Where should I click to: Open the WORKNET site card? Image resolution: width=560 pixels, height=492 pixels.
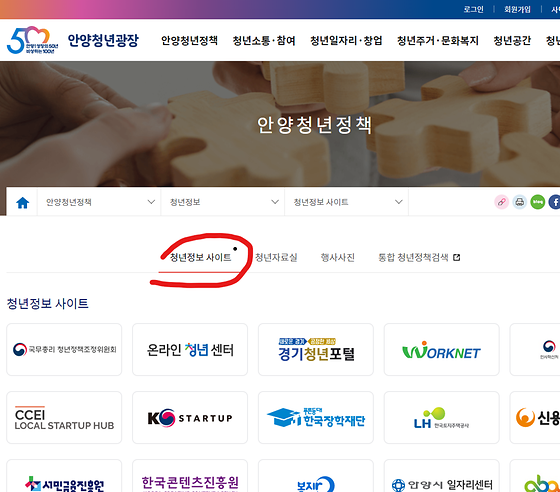tap(441, 350)
